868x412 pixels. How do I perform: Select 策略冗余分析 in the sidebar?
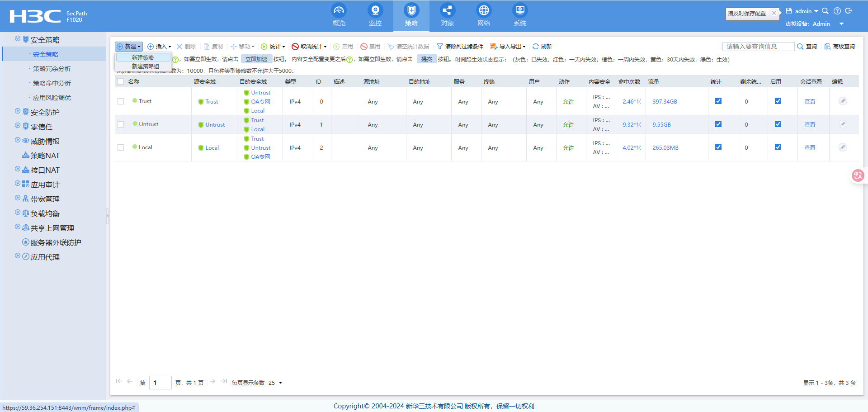point(52,69)
